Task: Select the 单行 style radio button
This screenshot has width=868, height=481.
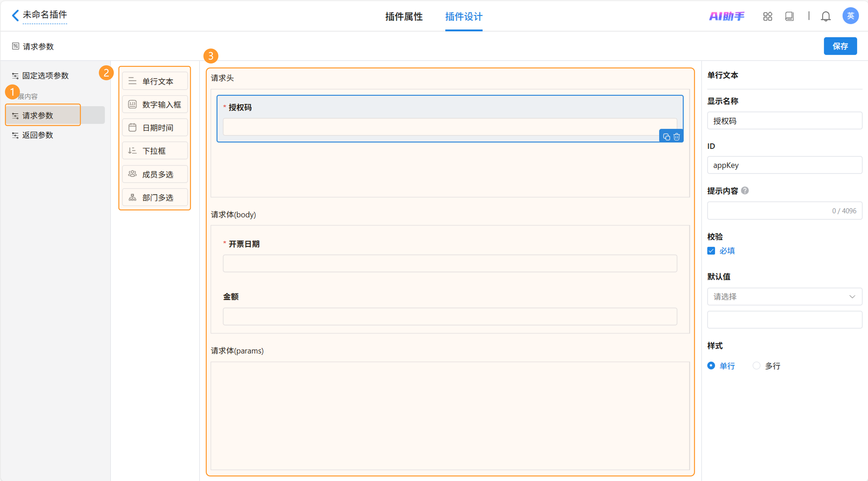Action: click(x=711, y=366)
